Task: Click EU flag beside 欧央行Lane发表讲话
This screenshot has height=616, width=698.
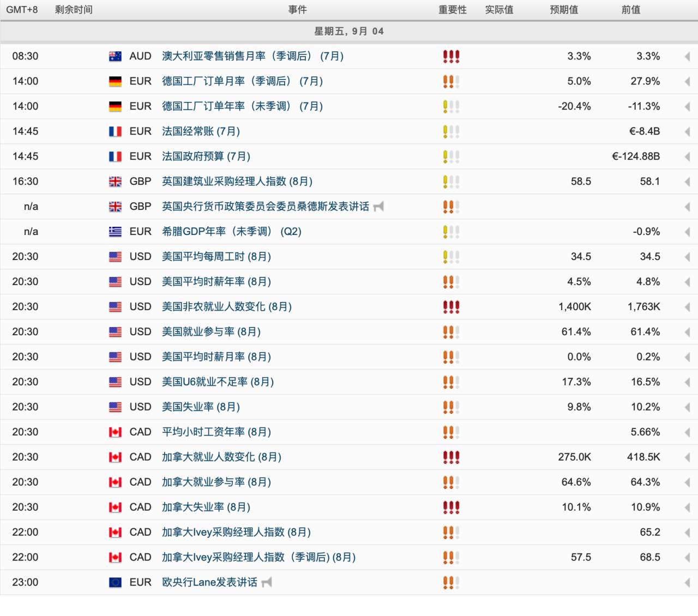Action: click(x=115, y=583)
